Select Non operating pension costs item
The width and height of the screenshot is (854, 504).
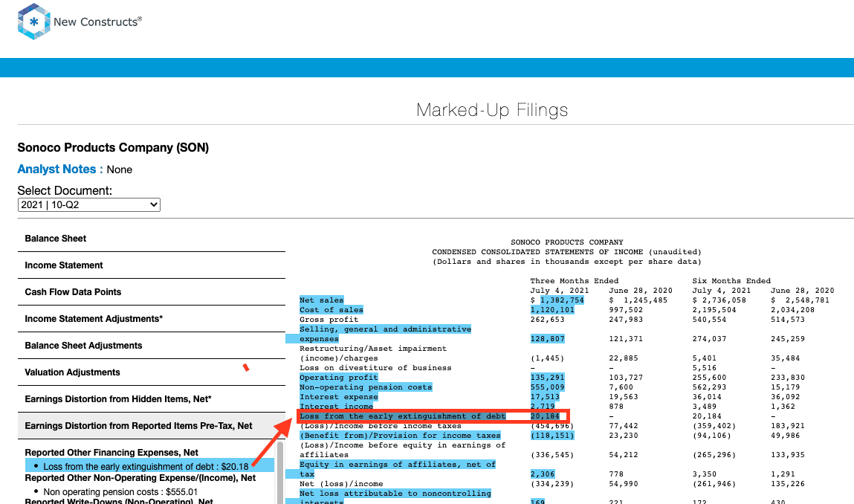pos(120,491)
